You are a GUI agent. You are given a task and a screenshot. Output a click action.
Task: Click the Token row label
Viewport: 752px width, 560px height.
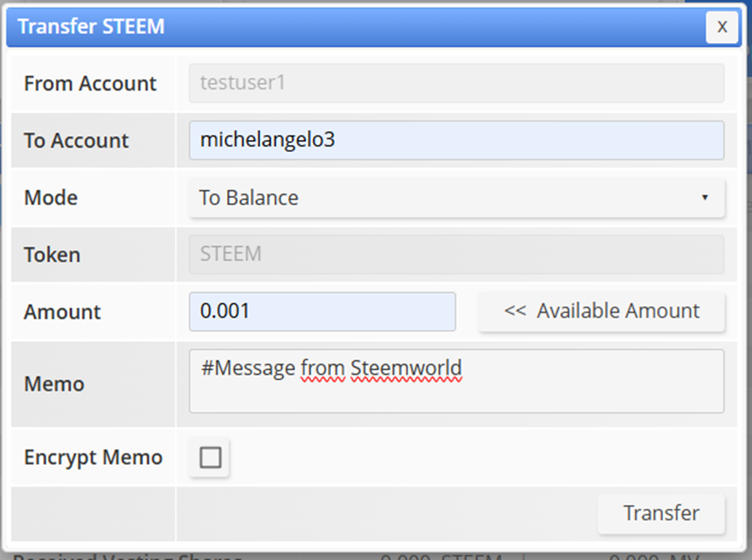click(52, 255)
